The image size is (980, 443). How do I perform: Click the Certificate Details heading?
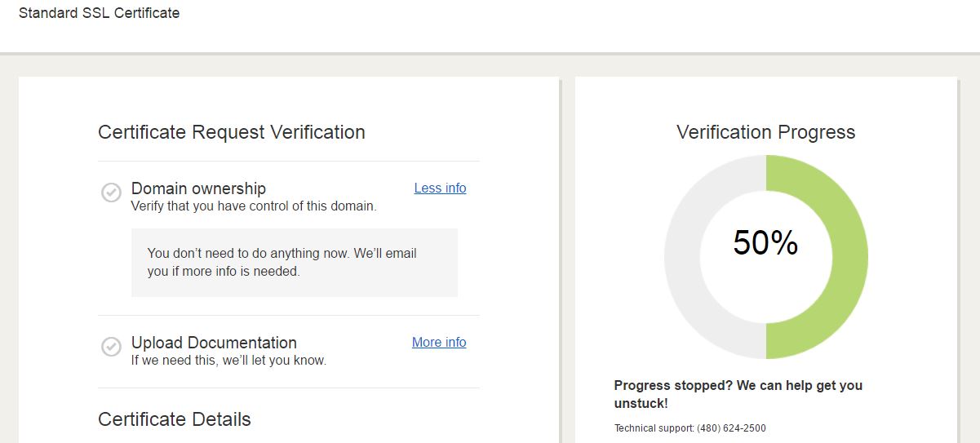(x=175, y=419)
